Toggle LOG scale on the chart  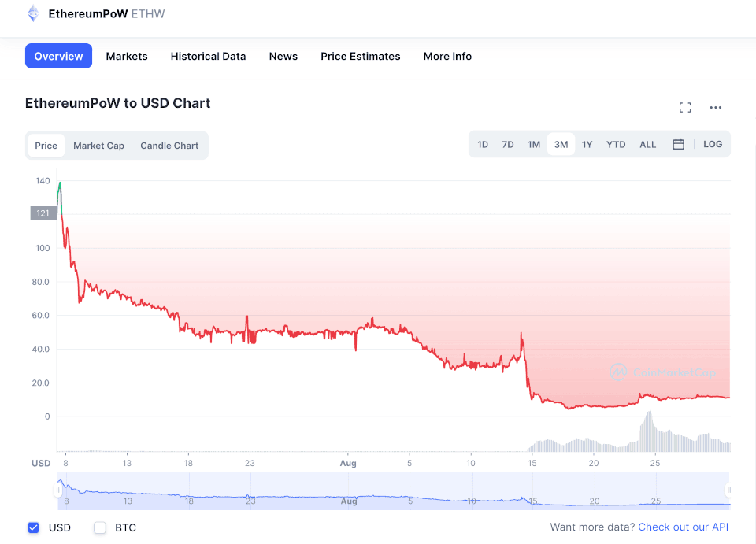pyautogui.click(x=713, y=144)
